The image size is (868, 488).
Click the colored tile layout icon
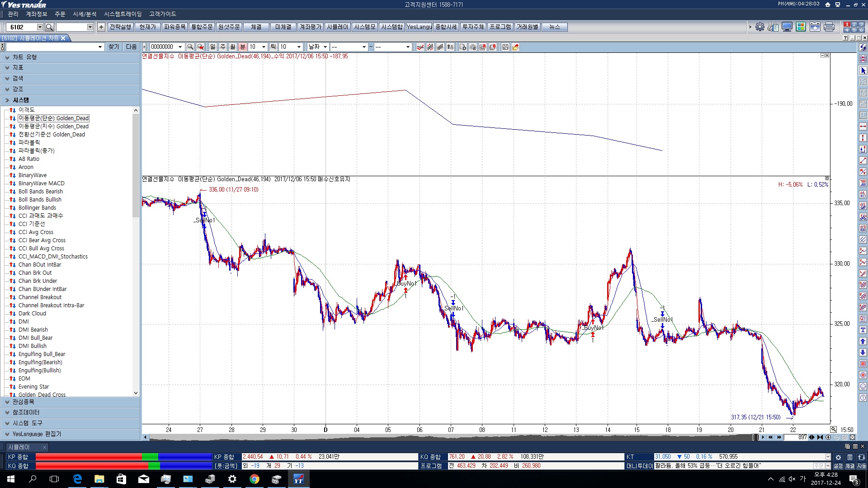pyautogui.click(x=801, y=27)
